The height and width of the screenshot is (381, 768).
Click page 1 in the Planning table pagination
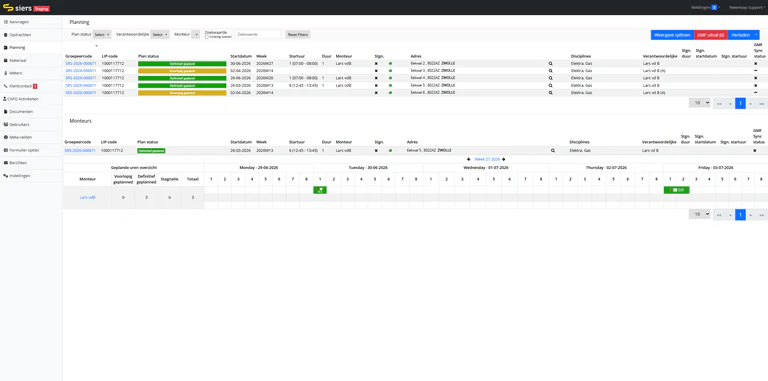click(x=740, y=103)
